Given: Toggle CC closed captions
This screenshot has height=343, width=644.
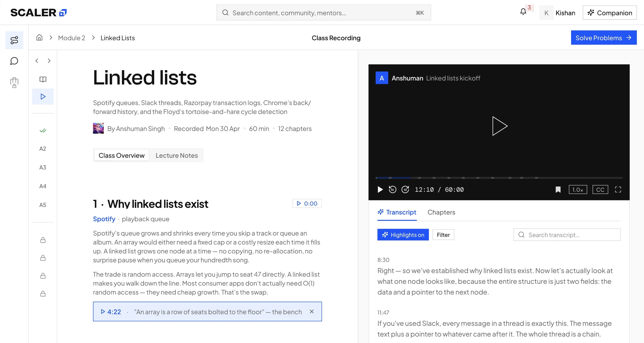Looking at the screenshot, I should [x=600, y=190].
